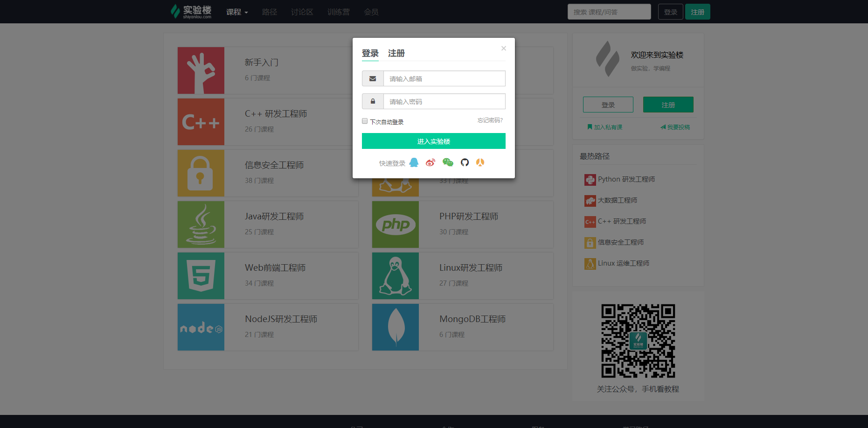Click the C++ path icon in 最热路径

[x=590, y=221]
